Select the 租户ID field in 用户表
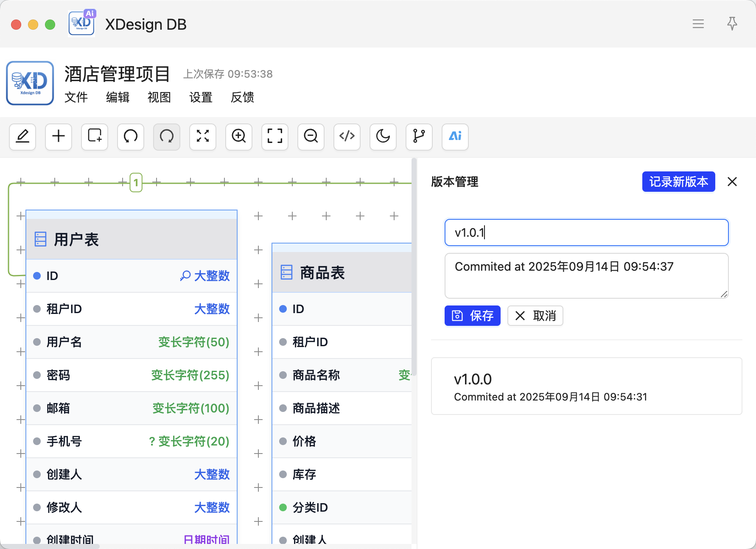The image size is (756, 549). coord(132,309)
